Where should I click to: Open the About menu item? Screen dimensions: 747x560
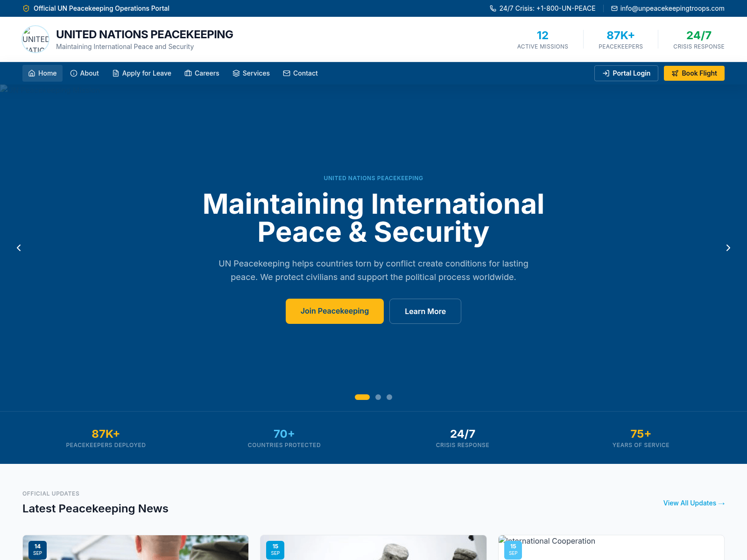coord(85,73)
